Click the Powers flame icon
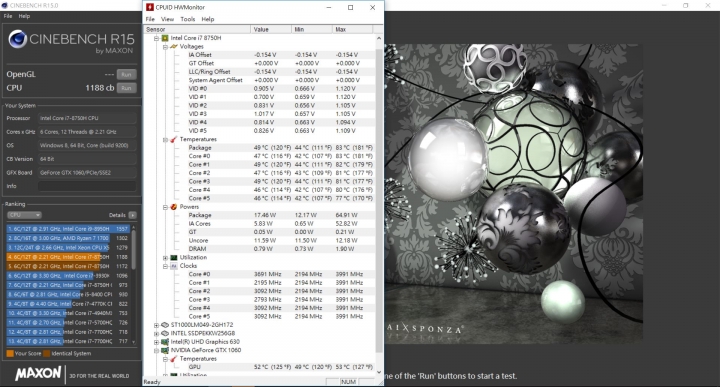This screenshot has width=720, height=387. pyautogui.click(x=174, y=207)
